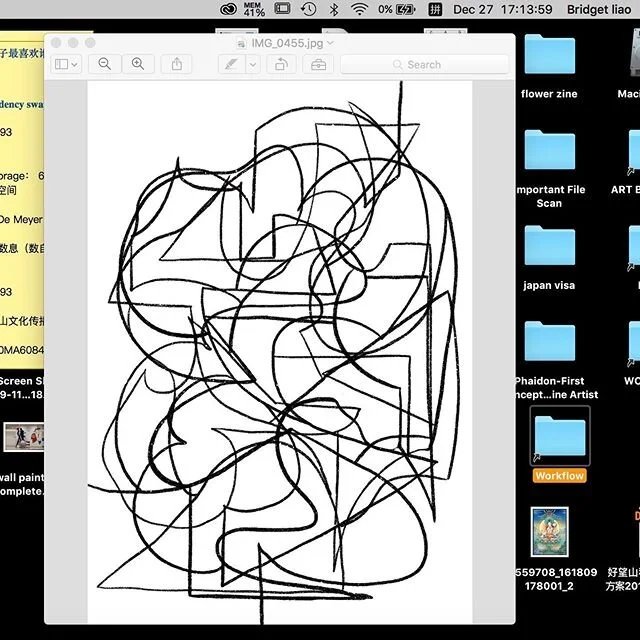The height and width of the screenshot is (640, 640).
Task: Focus the Preview Search field
Action: pyautogui.click(x=424, y=64)
